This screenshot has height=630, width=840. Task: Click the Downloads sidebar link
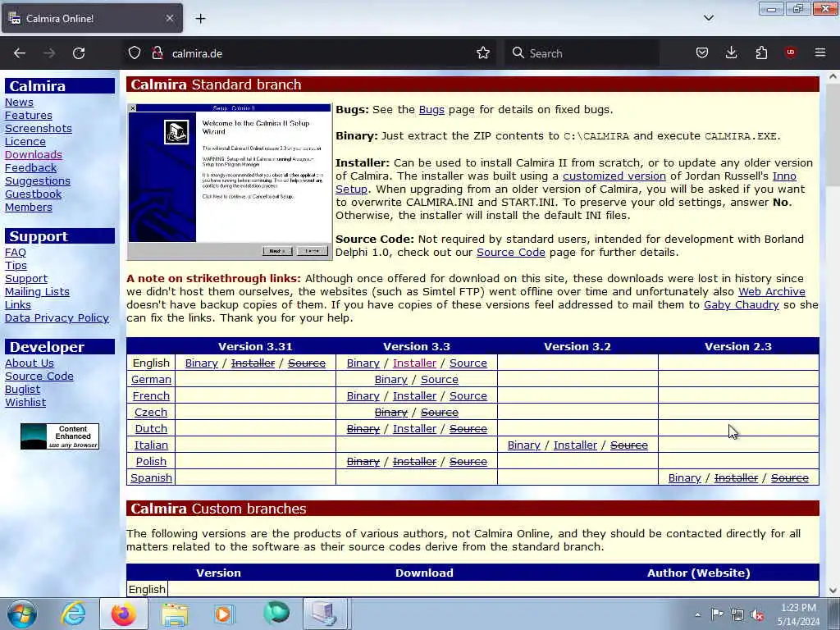(x=33, y=155)
